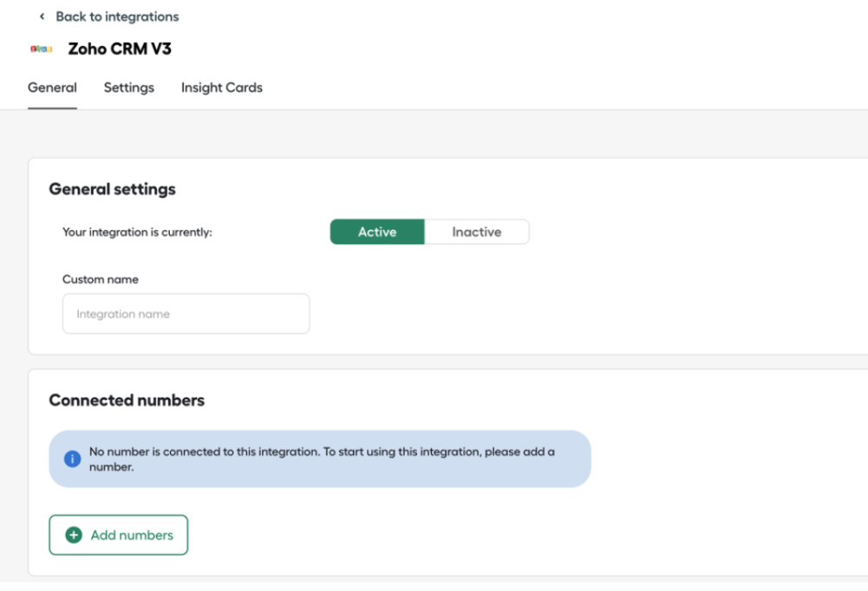Viewport: 868px width, 591px height.
Task: Click the back chevron arrow icon
Action: coord(42,16)
